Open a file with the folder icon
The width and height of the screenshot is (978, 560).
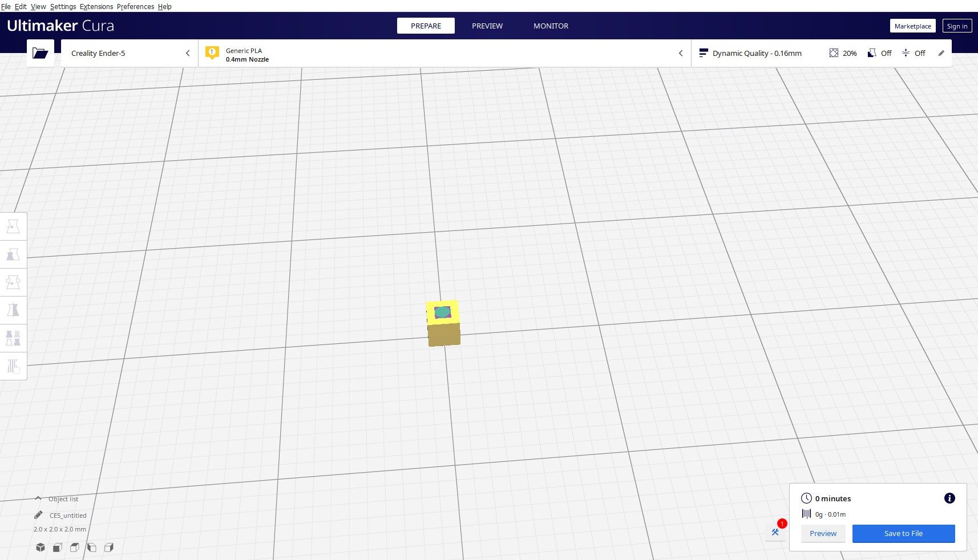40,52
